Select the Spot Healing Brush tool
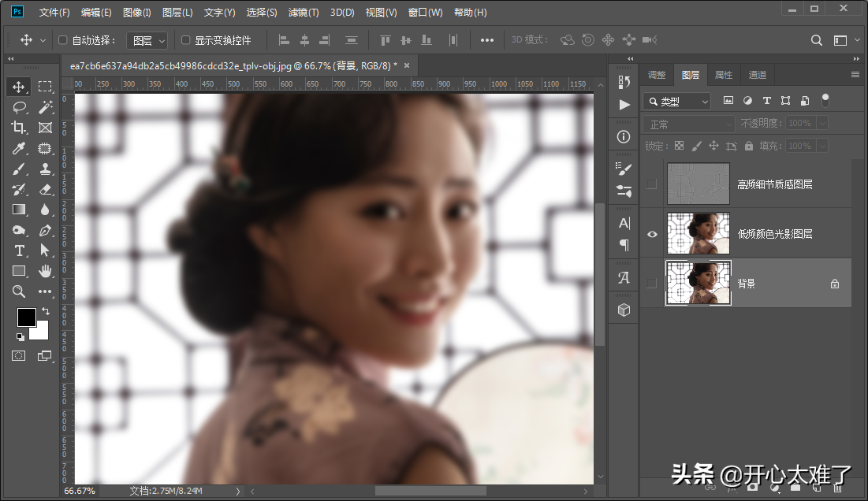The height and width of the screenshot is (501, 868). click(x=45, y=148)
